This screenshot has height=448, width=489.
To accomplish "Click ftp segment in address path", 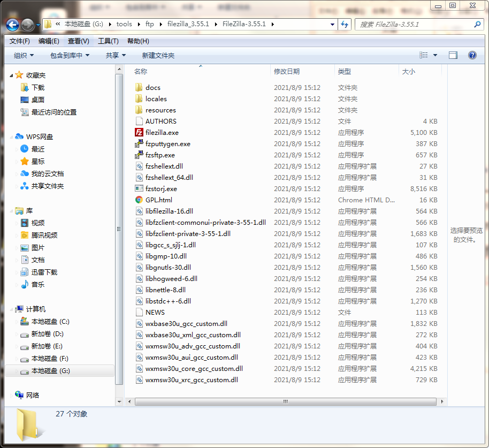I will point(150,24).
